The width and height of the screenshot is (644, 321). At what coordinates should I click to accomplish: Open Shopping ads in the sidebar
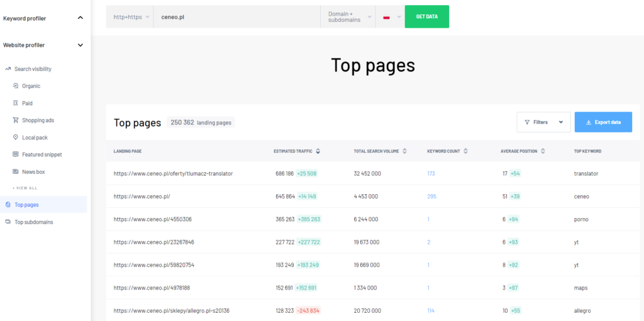pos(38,121)
